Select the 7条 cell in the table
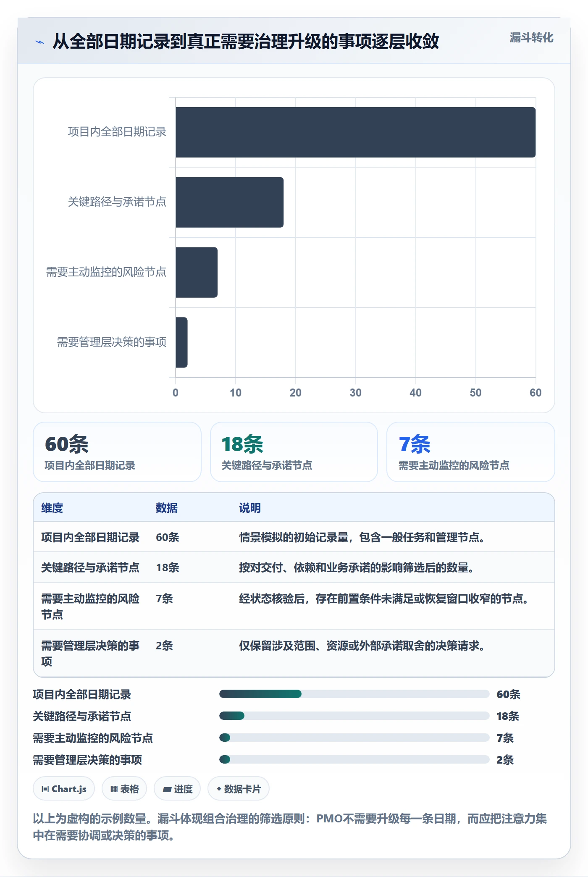588x877 pixels. coord(164,599)
